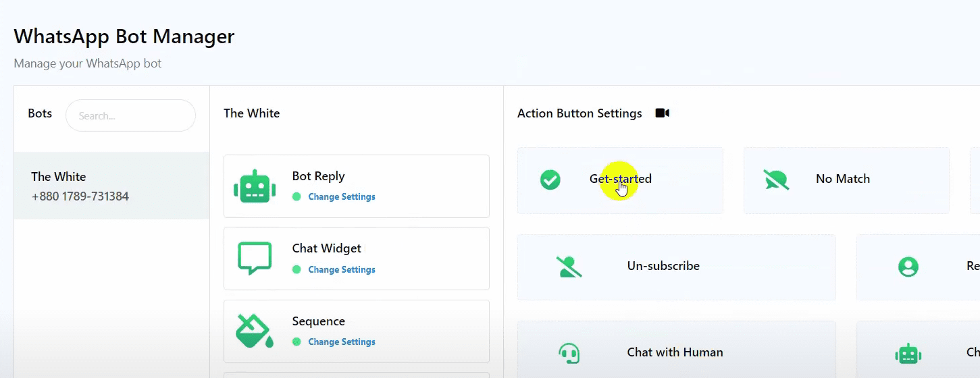This screenshot has height=378, width=980.
Task: Open the video tutorial camera icon
Action: (x=663, y=113)
